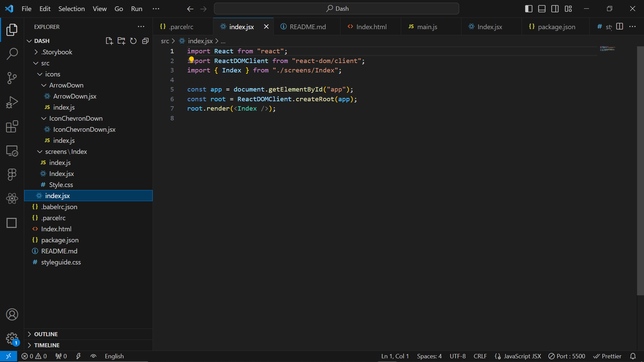644x362 pixels.
Task: Click the Port : 5500 status button
Action: [x=567, y=356]
